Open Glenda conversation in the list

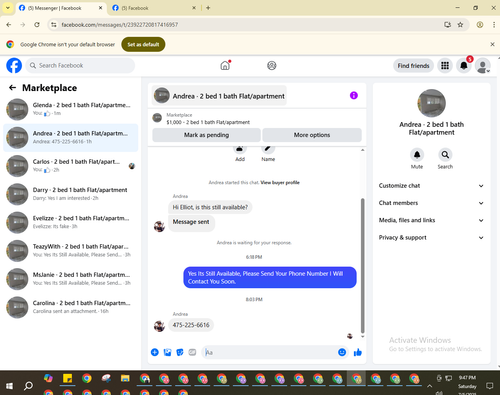tap(71, 109)
